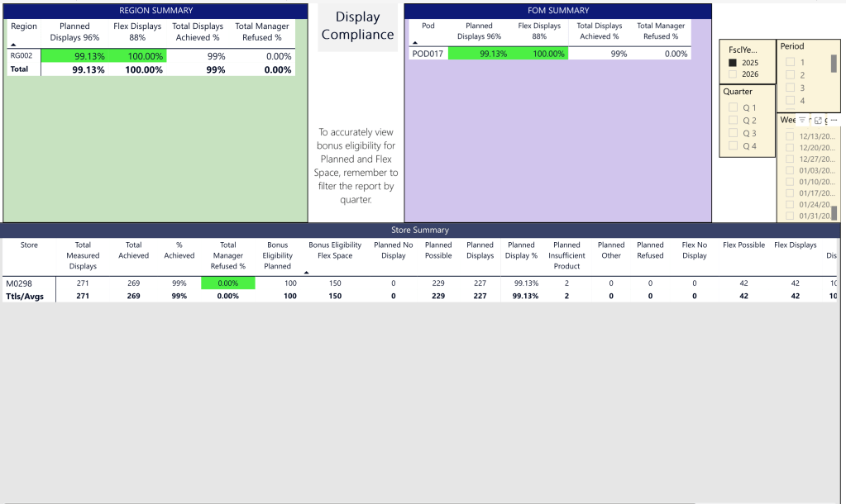Tick the Q 3 quarter checkbox
The image size is (846, 504).
click(x=733, y=133)
